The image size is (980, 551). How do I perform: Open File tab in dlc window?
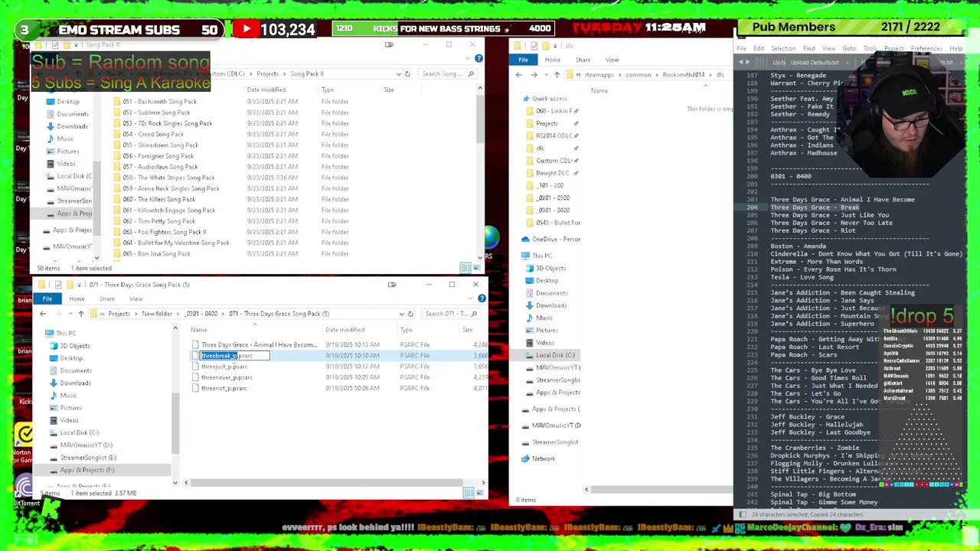pos(523,60)
